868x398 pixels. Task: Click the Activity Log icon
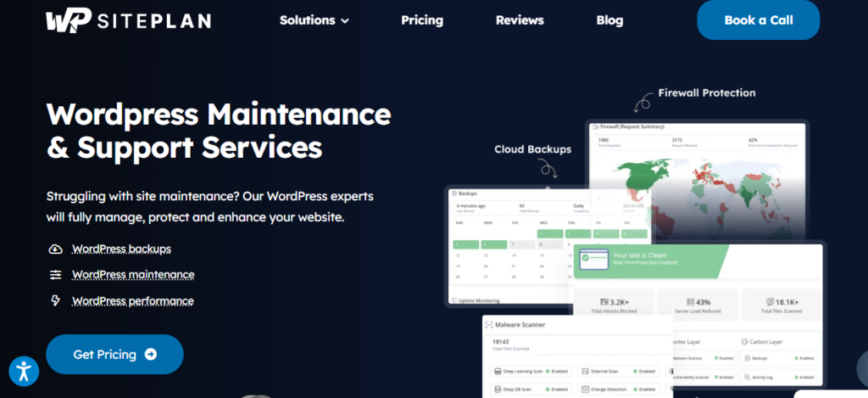click(x=747, y=377)
